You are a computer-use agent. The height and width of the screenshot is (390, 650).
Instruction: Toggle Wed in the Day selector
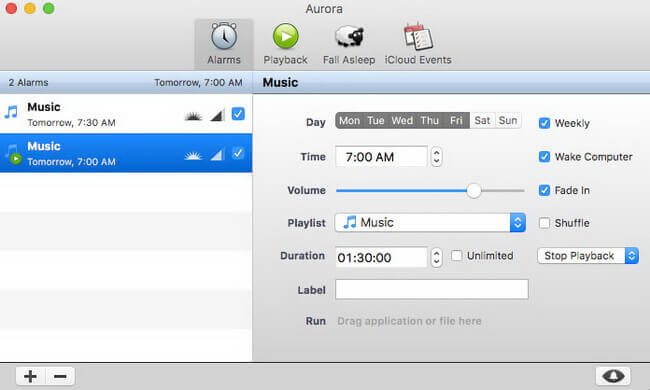coord(402,121)
